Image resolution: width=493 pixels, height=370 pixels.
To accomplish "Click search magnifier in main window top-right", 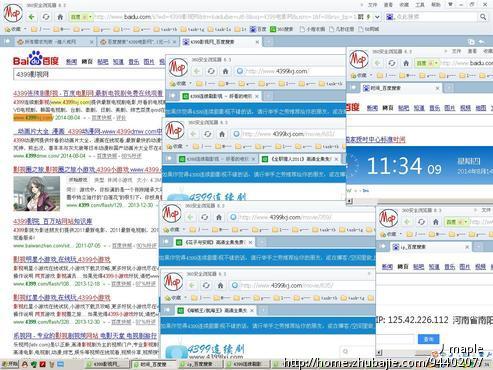I will click(483, 17).
